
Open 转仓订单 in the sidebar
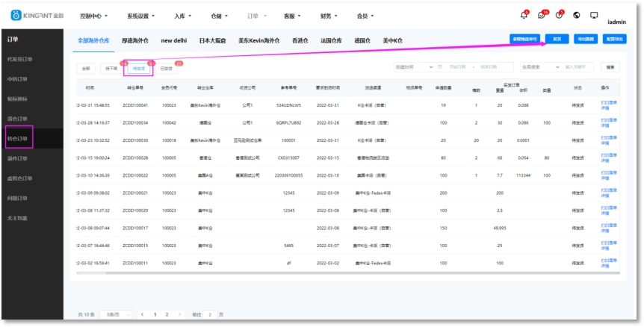(x=17, y=138)
